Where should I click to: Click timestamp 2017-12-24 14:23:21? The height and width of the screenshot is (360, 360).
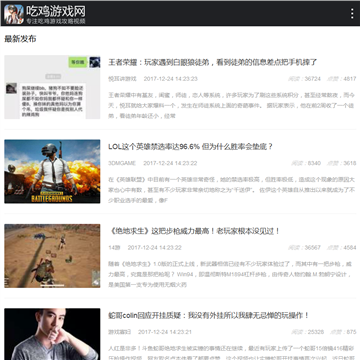[165, 332]
